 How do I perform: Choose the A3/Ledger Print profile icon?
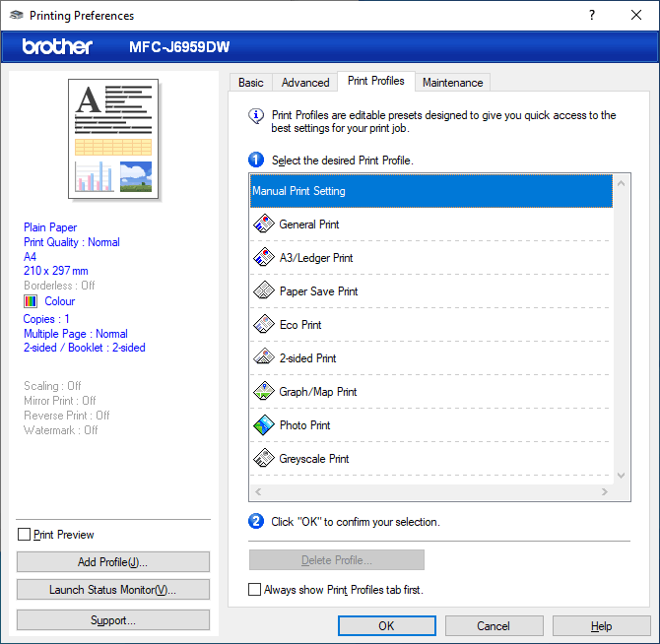pyautogui.click(x=263, y=258)
